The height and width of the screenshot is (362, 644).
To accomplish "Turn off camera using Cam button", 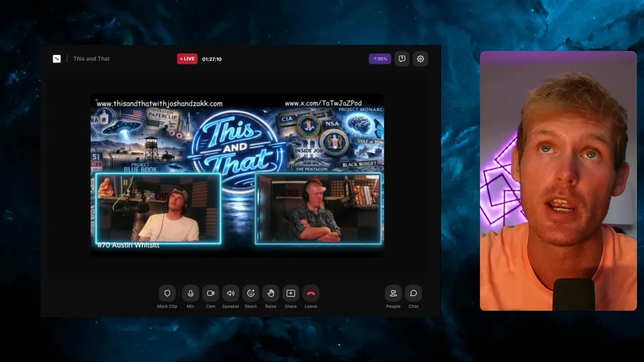I will click(x=210, y=293).
